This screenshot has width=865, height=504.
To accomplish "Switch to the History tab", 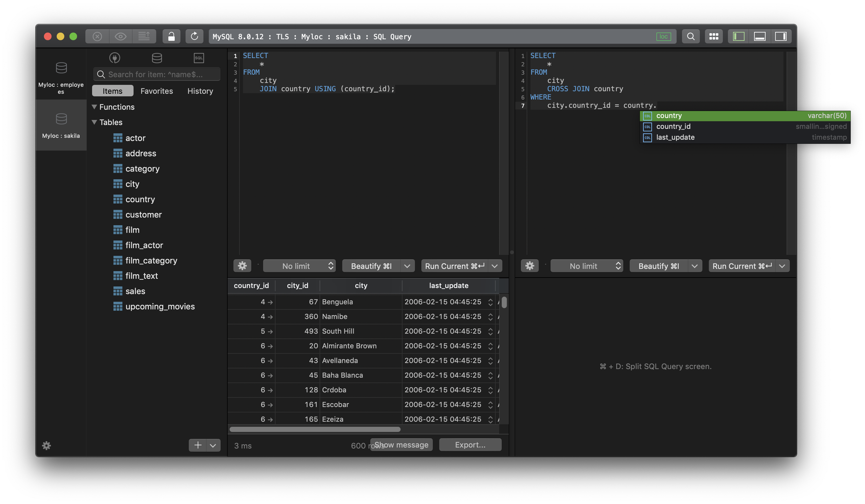I will coord(200,91).
